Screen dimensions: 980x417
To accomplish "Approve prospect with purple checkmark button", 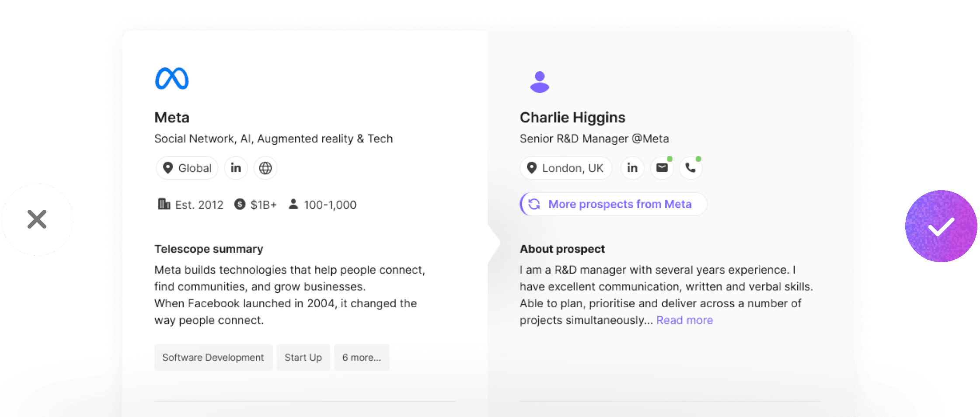I will coord(941,226).
